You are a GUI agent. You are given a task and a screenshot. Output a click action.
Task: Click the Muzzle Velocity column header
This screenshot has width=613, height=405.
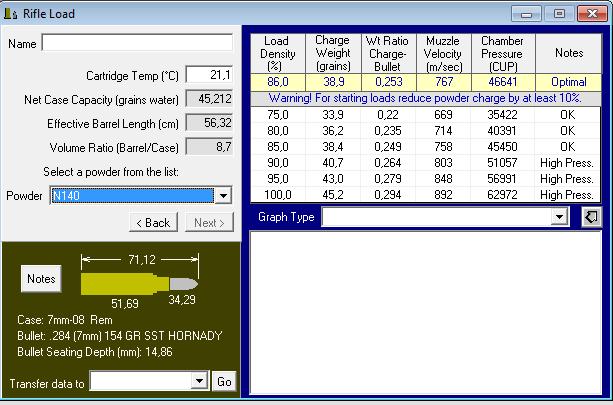(x=444, y=53)
